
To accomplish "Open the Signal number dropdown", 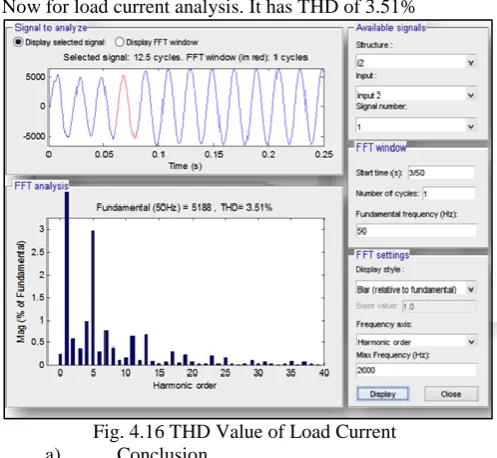I will point(416,126).
